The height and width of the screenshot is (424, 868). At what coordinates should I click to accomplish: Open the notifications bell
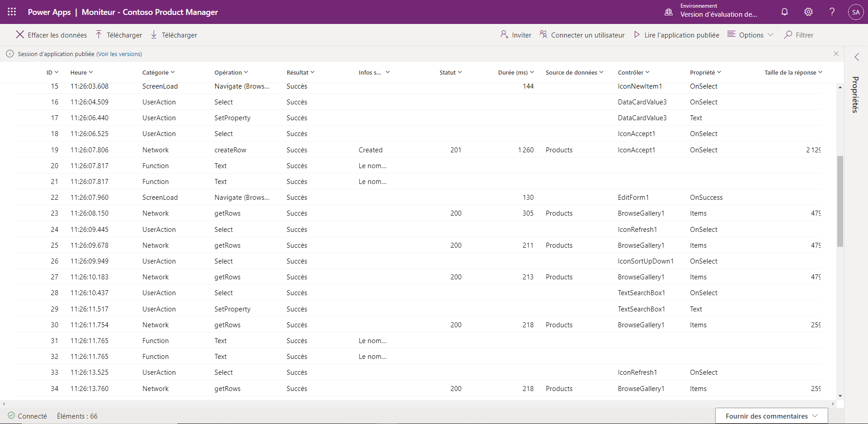point(785,12)
